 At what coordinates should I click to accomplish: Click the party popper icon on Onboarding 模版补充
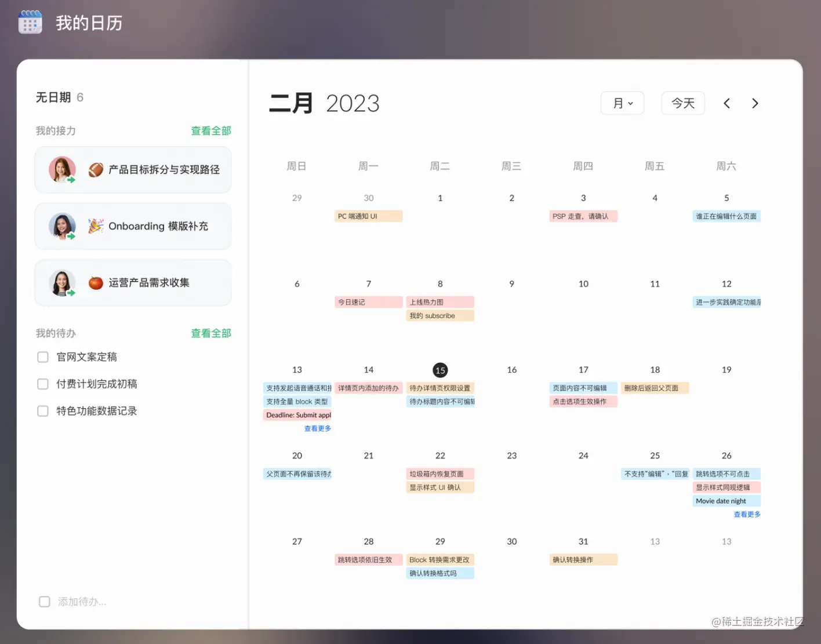point(96,226)
